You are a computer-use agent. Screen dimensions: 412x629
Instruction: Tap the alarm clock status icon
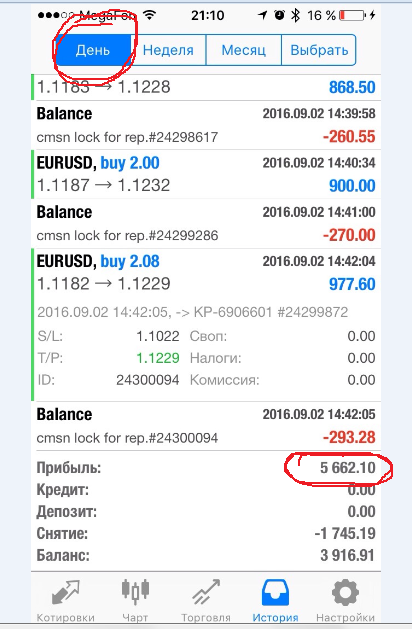point(279,15)
